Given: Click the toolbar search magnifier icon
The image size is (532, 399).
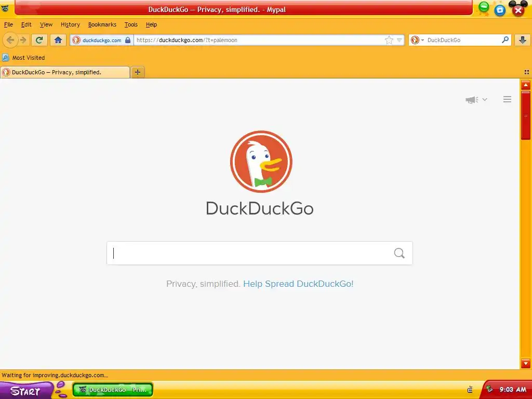Looking at the screenshot, I should click(505, 40).
